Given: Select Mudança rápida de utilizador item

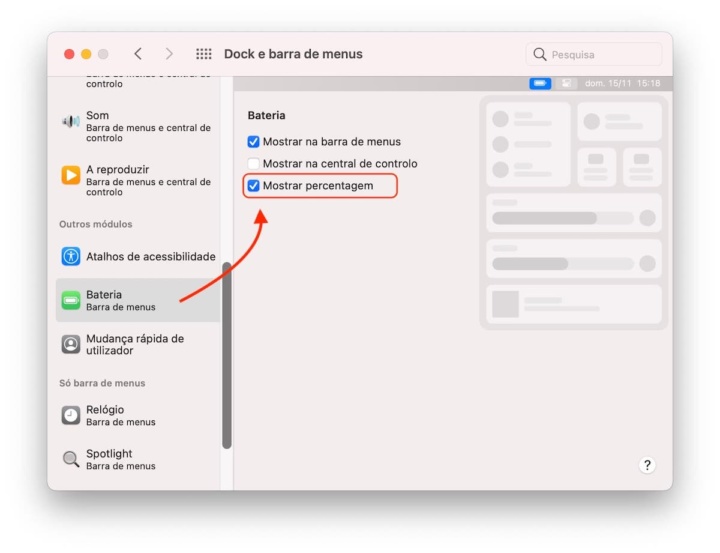Looking at the screenshot, I should (x=135, y=344).
